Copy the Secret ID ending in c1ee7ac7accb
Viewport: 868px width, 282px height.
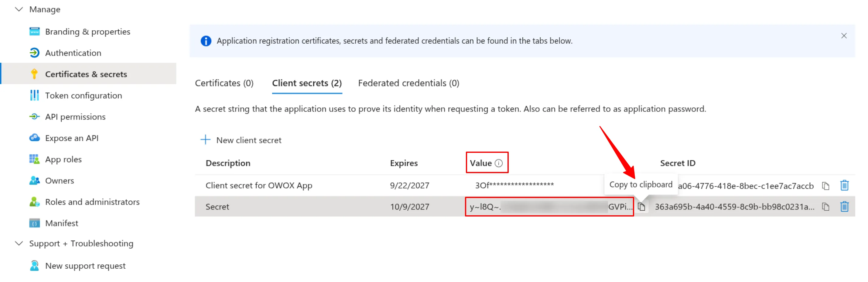pos(826,185)
